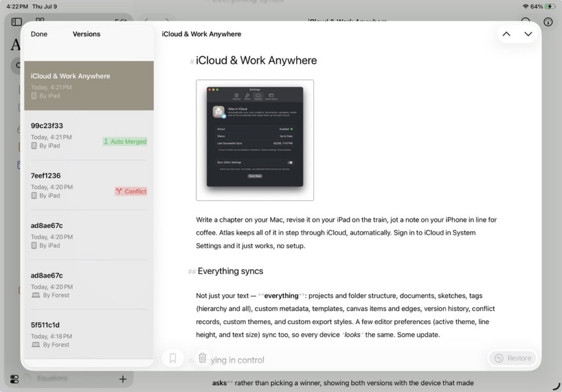Open the iCloud settings screenshot image

point(255,140)
